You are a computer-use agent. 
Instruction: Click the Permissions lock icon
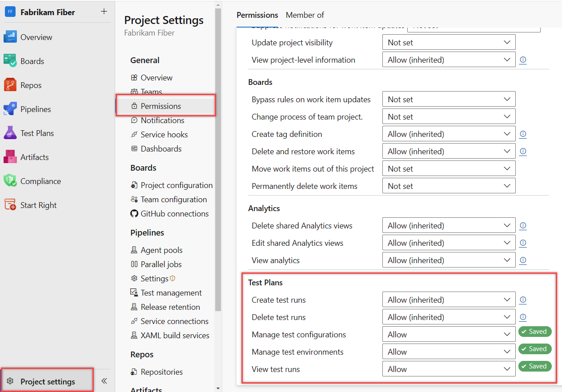tap(134, 106)
